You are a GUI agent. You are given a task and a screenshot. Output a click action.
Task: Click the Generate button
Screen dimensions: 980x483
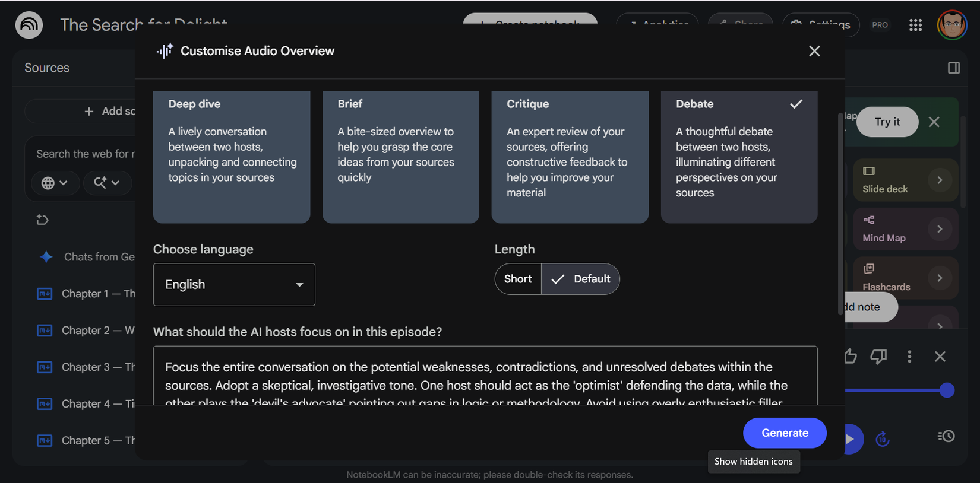tap(785, 433)
